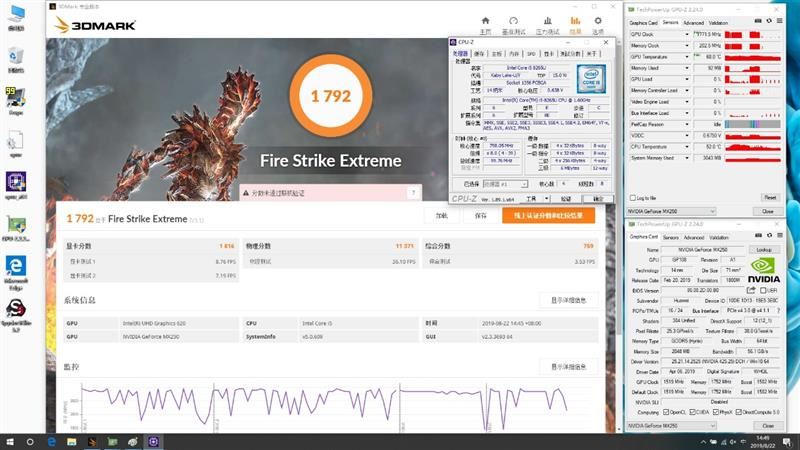Toggle the DirectCompute 5.0 checkbox in GPU-Z

click(739, 412)
